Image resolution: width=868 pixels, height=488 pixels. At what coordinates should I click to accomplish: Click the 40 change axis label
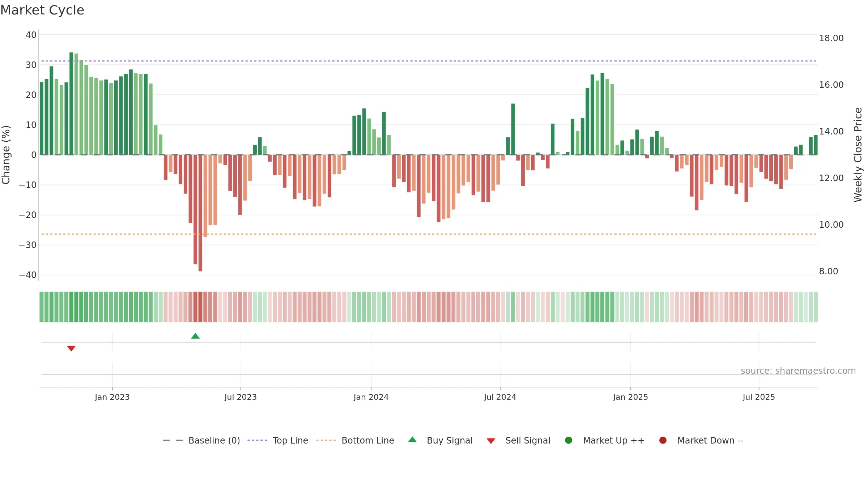31,35
